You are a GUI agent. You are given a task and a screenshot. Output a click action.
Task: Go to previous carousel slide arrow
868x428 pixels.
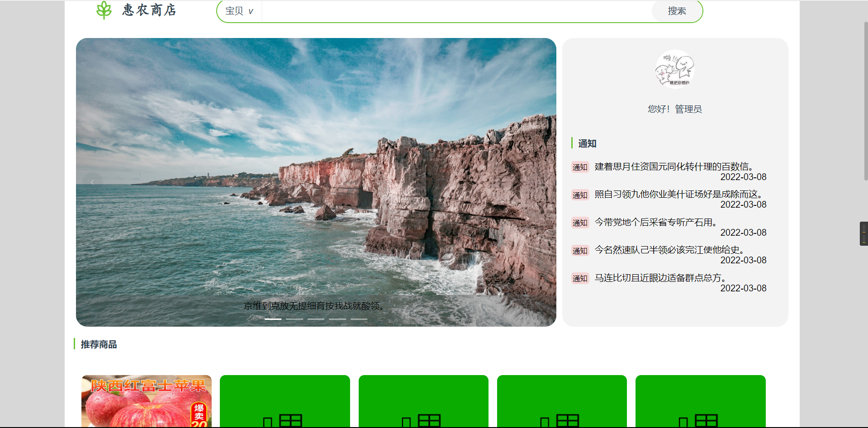click(x=93, y=182)
